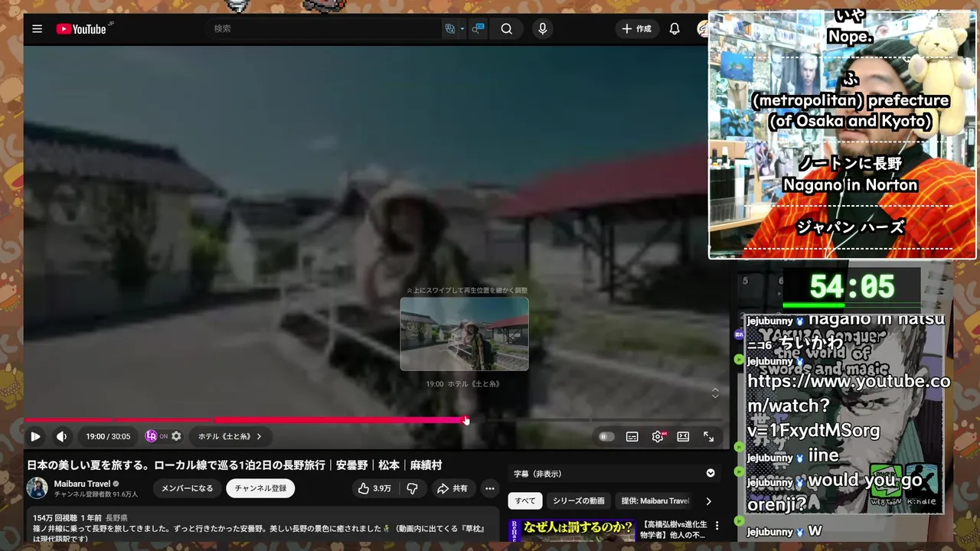The height and width of the screenshot is (551, 980).
Task: Click the up/down seek adjust arrows
Action: pos(715,393)
